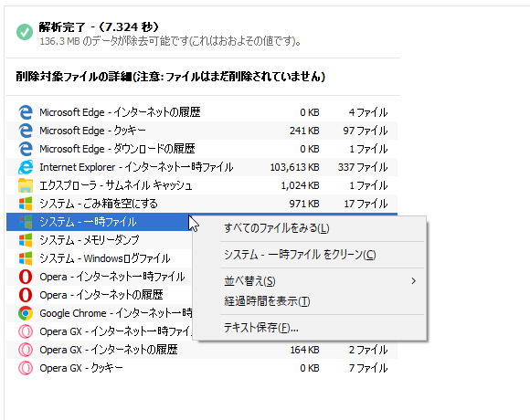
Task: Click Opera GX icon beside インターネット一時ファイル
Action: pos(26,331)
